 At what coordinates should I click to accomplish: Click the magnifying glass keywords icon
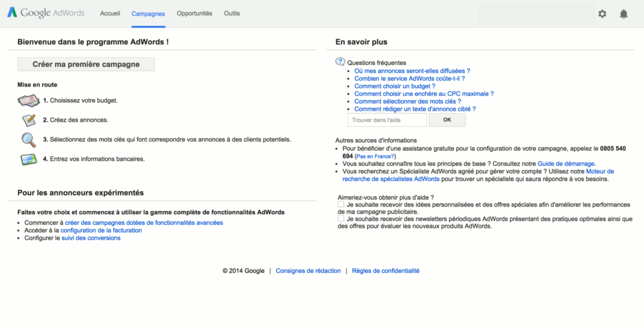tap(29, 140)
